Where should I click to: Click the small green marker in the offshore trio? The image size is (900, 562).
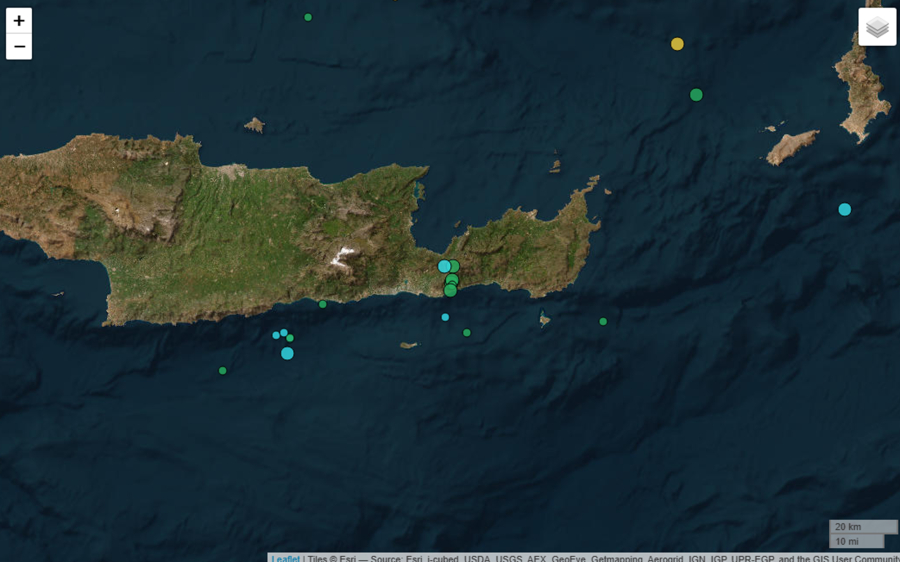tap(290, 338)
